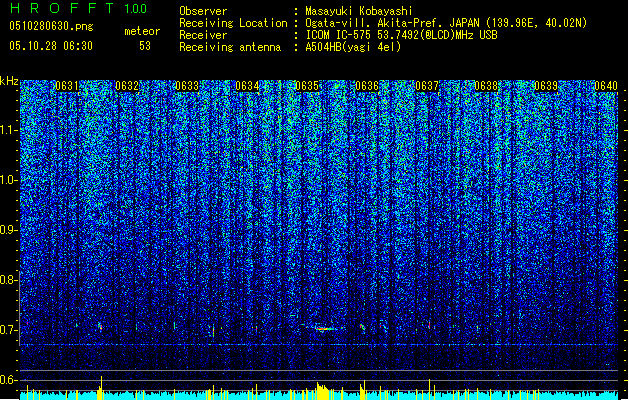The height and width of the screenshot is (400, 629).
Task: Click the 'meteor' count label
Action: tap(142, 31)
